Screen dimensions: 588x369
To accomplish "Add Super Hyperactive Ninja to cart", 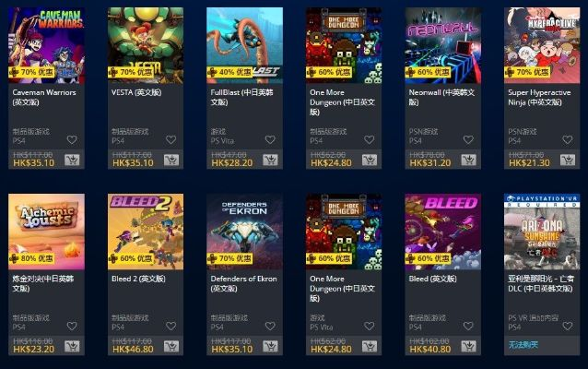I will point(568,161).
